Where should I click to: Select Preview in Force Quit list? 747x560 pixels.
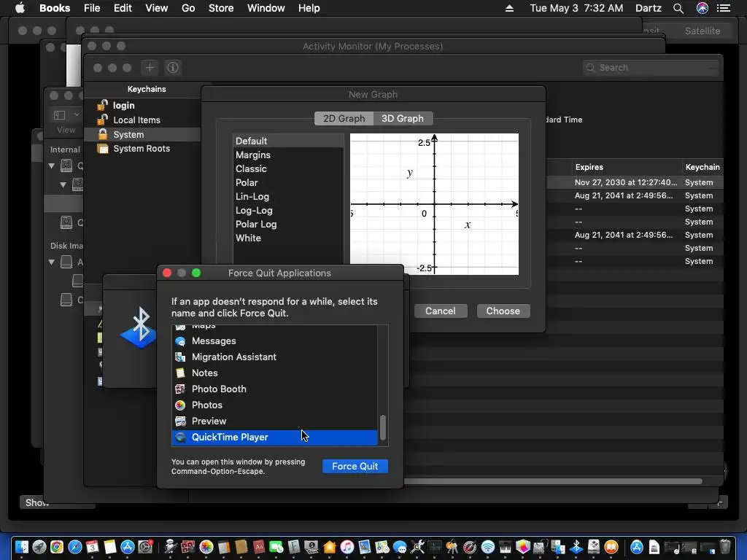click(274, 421)
